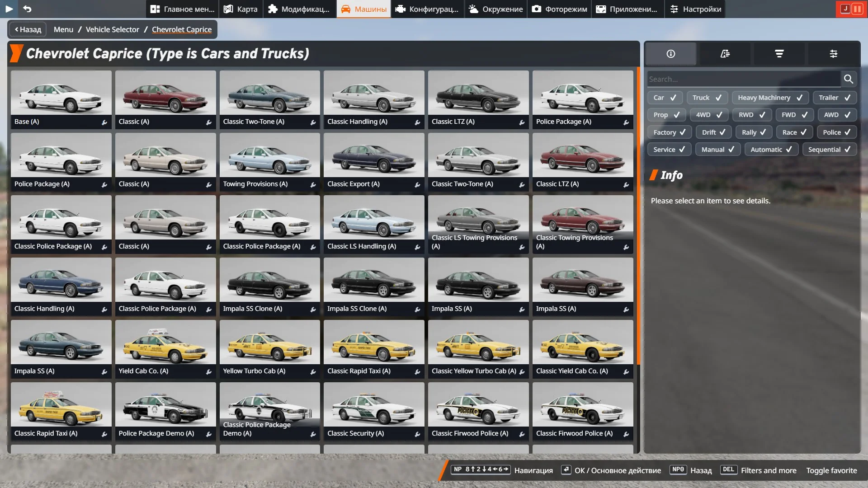Click wrench icon on Classic Export (A)
Screen dimensions: 868x488
417,184
